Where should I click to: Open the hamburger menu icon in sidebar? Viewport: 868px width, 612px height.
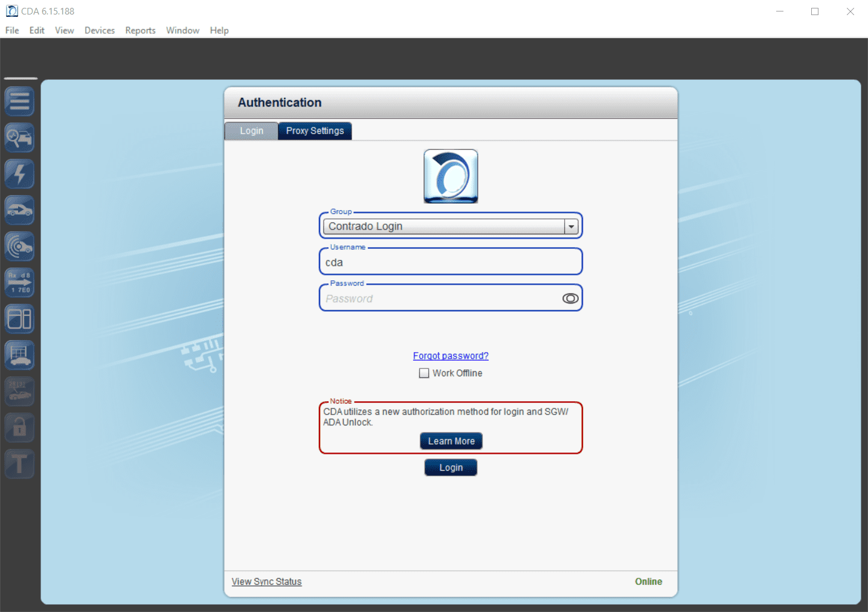tap(19, 101)
